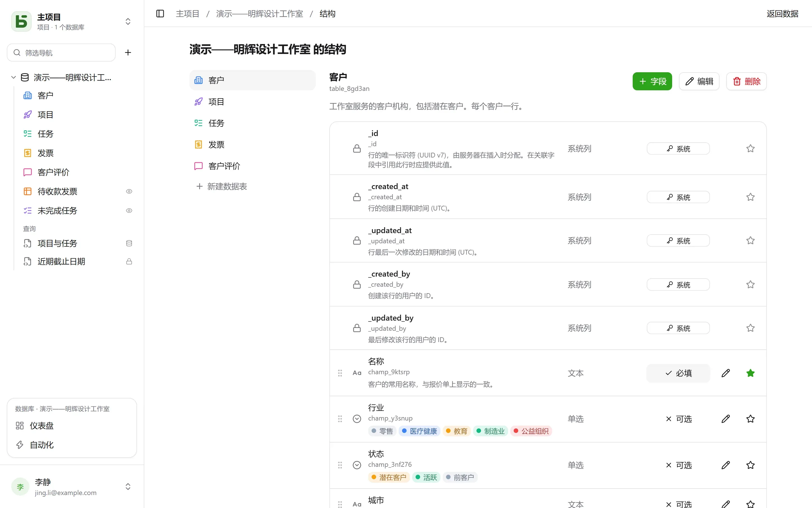Star the 状态 field
The width and height of the screenshot is (812, 508).
751,465
